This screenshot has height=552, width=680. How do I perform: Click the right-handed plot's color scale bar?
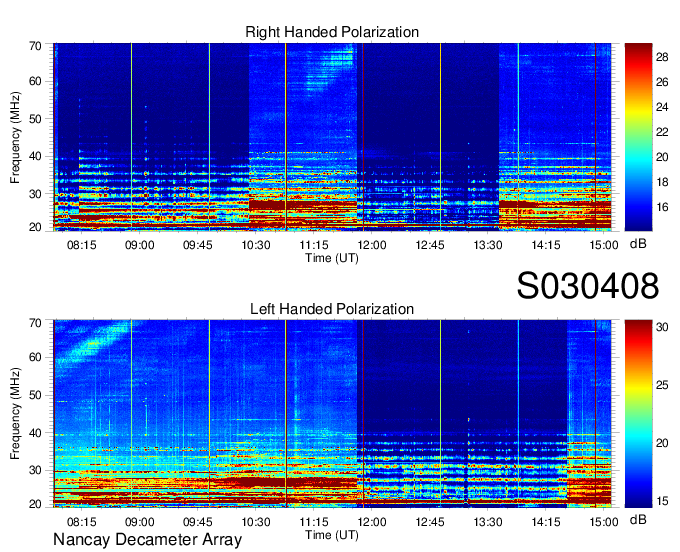[638, 137]
